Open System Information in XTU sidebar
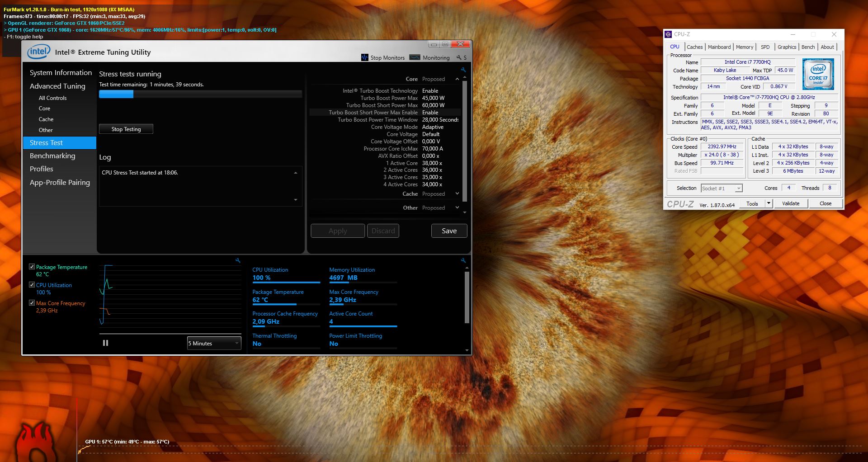868x462 pixels. (x=61, y=73)
